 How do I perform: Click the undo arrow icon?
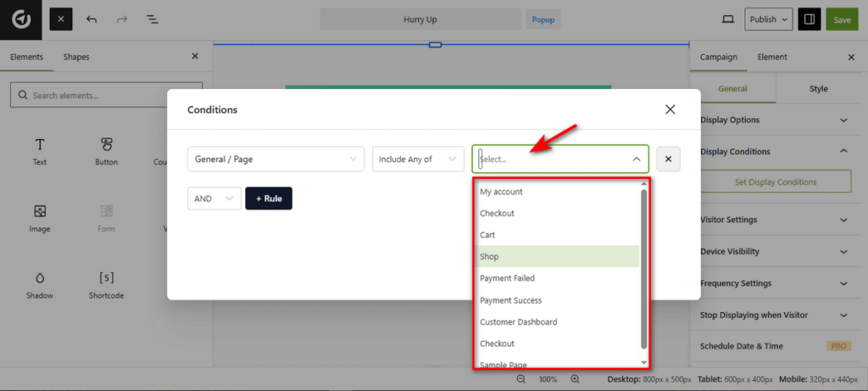pyautogui.click(x=92, y=19)
